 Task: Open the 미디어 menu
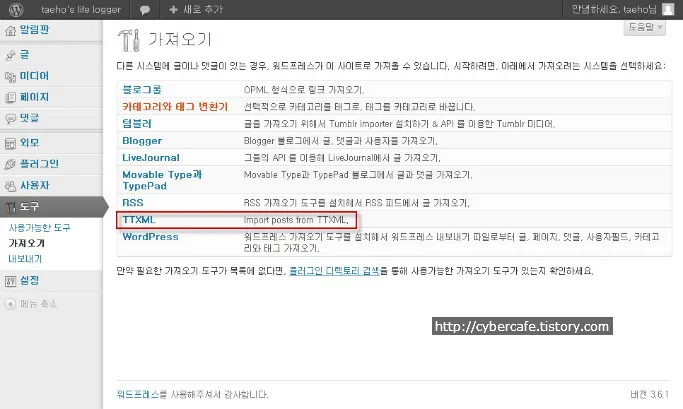34,76
